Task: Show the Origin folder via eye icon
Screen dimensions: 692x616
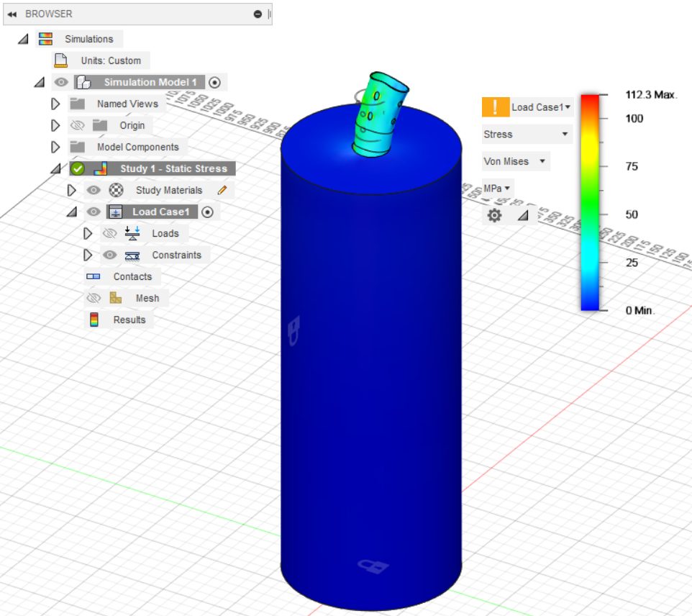Action: coord(77,125)
